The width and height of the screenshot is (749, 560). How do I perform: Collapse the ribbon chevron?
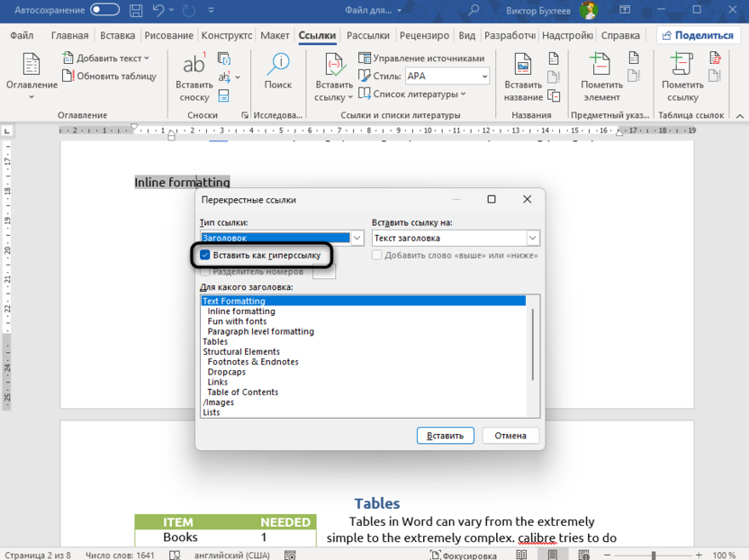click(740, 115)
